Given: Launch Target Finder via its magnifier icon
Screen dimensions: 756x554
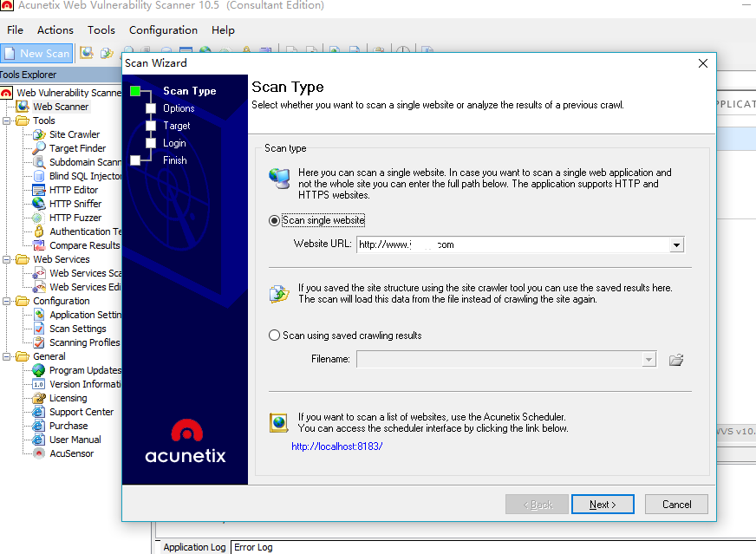Looking at the screenshot, I should coord(39,148).
